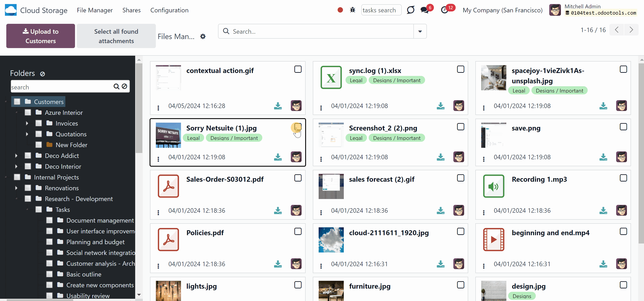The image size is (644, 301).
Task: Click Select all found attachments button
Action: click(116, 36)
